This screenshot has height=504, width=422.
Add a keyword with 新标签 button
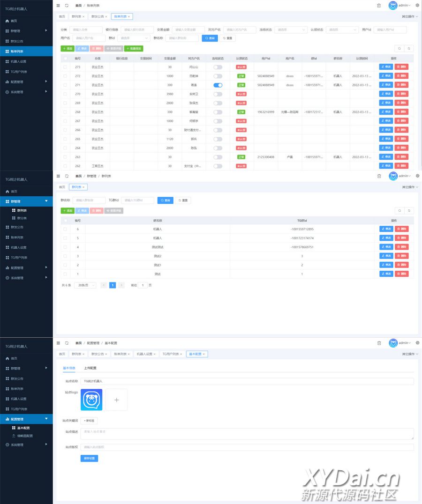[89, 421]
